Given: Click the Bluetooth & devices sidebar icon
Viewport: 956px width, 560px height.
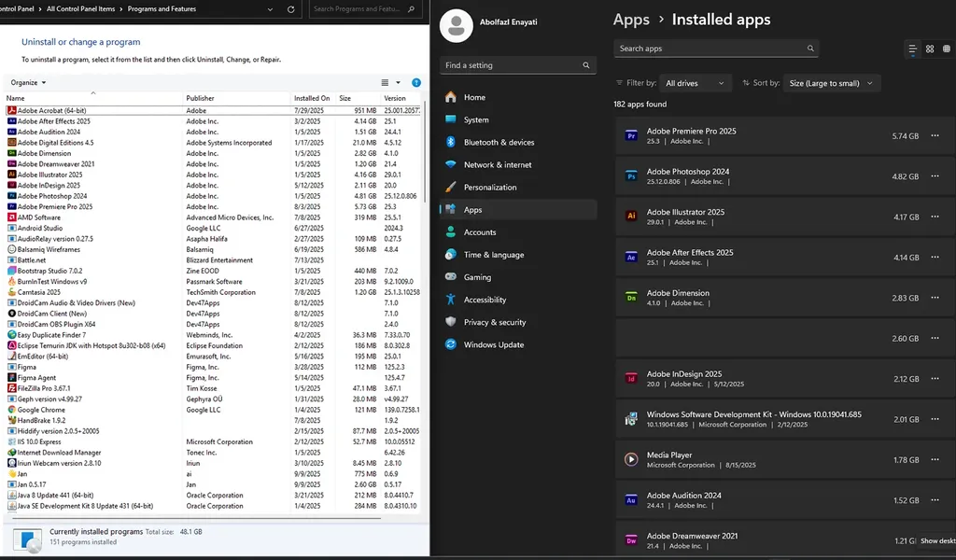Looking at the screenshot, I should [451, 142].
